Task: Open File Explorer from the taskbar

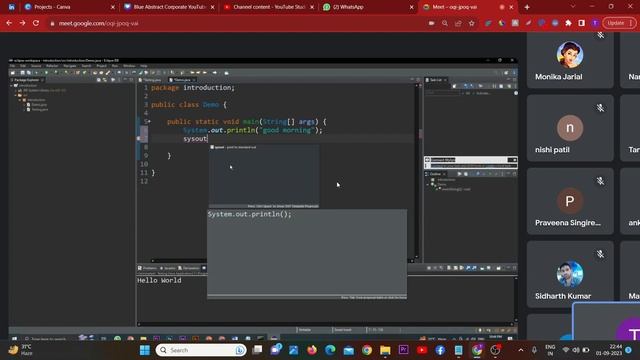Action: click(385, 350)
